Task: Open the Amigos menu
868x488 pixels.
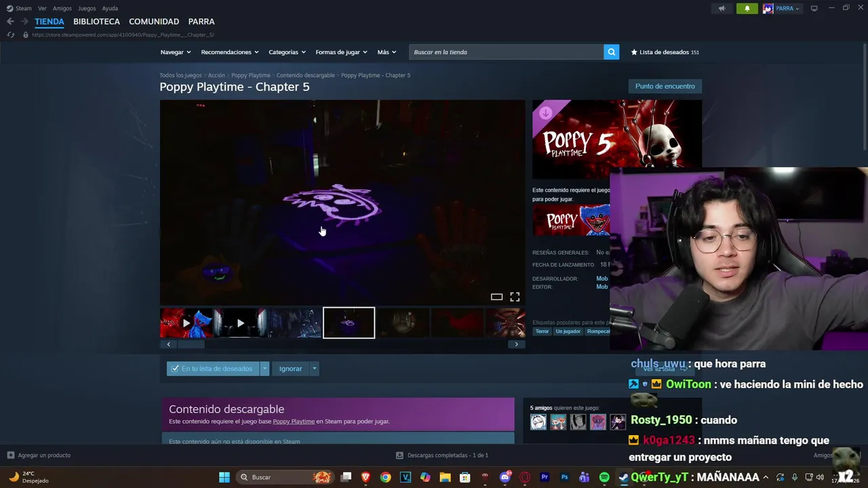Action: (x=62, y=9)
